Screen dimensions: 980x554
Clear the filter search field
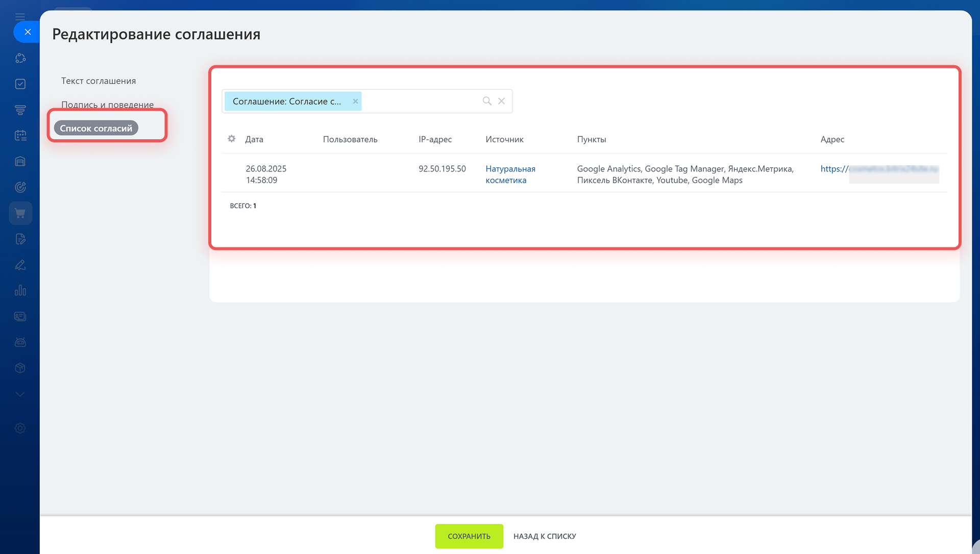coord(501,101)
